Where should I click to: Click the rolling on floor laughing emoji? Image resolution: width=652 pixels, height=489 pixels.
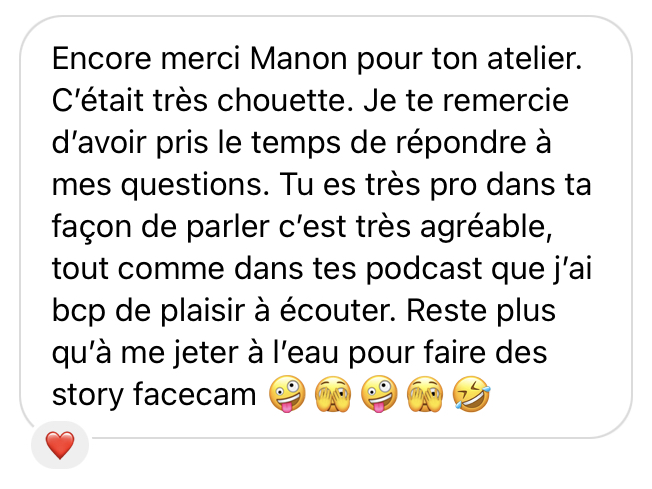coord(472,394)
